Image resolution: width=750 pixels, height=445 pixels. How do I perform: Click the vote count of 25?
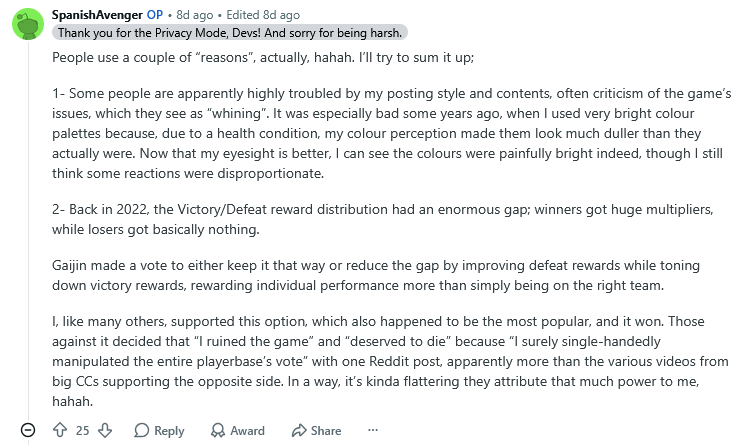pyautogui.click(x=82, y=431)
